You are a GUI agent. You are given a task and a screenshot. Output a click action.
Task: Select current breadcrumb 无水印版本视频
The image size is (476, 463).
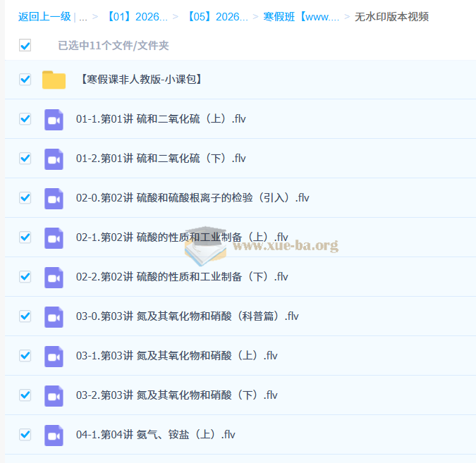(x=391, y=17)
